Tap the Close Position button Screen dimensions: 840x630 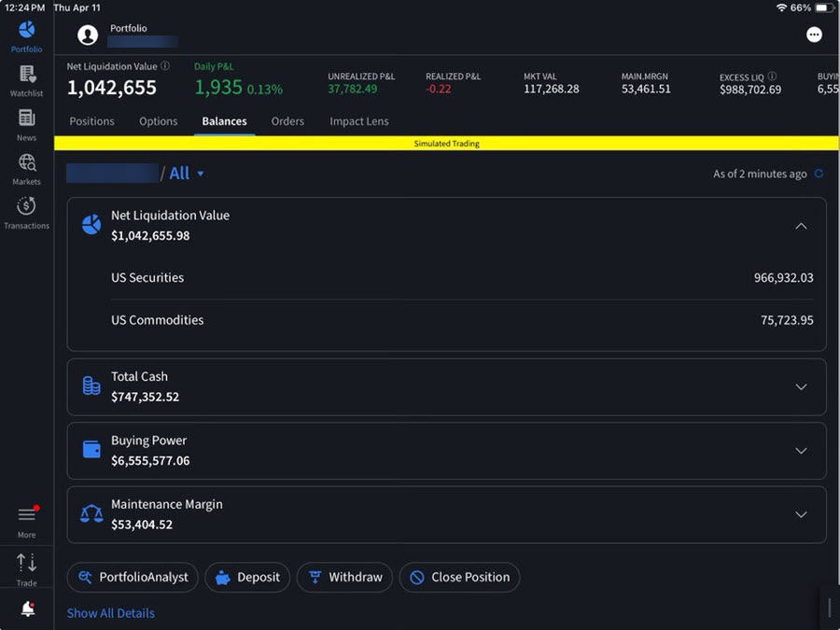[459, 577]
